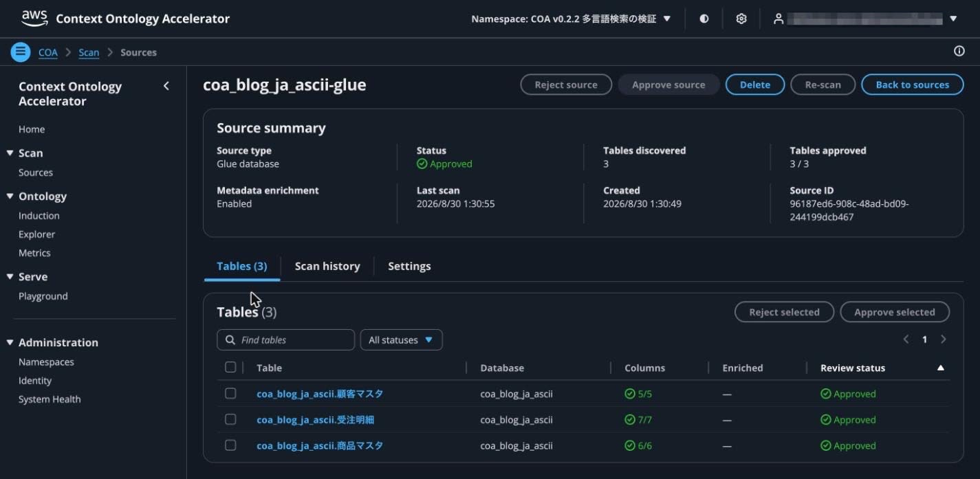Open the coa_blog_ja_ascii.商品マスタ table link
980x479 pixels.
pyautogui.click(x=320, y=445)
